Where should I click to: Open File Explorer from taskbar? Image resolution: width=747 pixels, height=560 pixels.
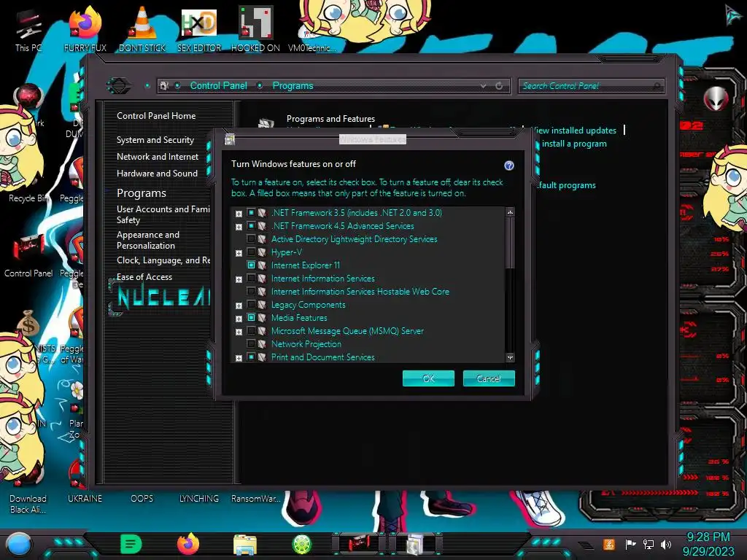245,545
